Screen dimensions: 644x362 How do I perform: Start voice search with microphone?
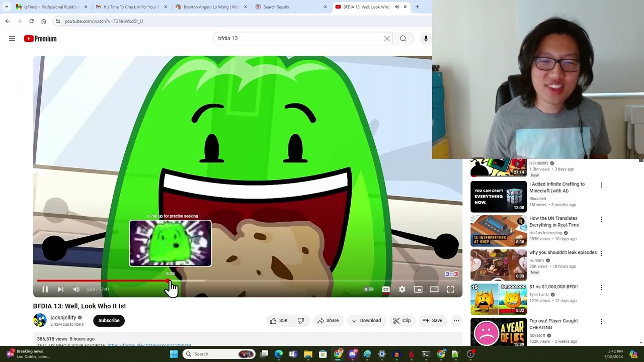point(426,38)
